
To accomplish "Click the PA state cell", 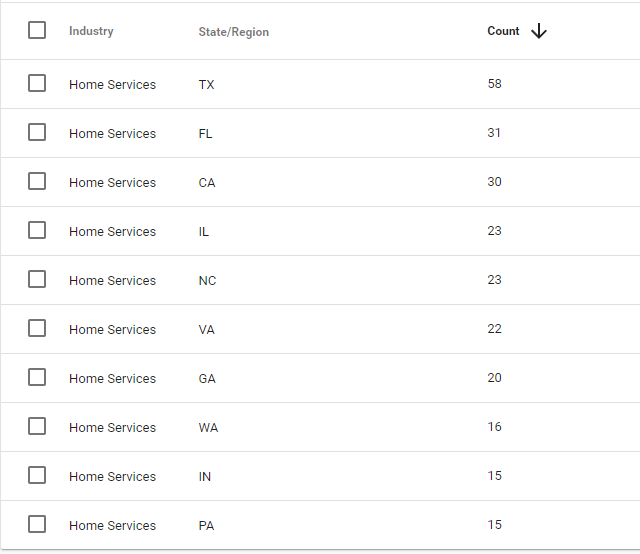I will pyautogui.click(x=206, y=525).
